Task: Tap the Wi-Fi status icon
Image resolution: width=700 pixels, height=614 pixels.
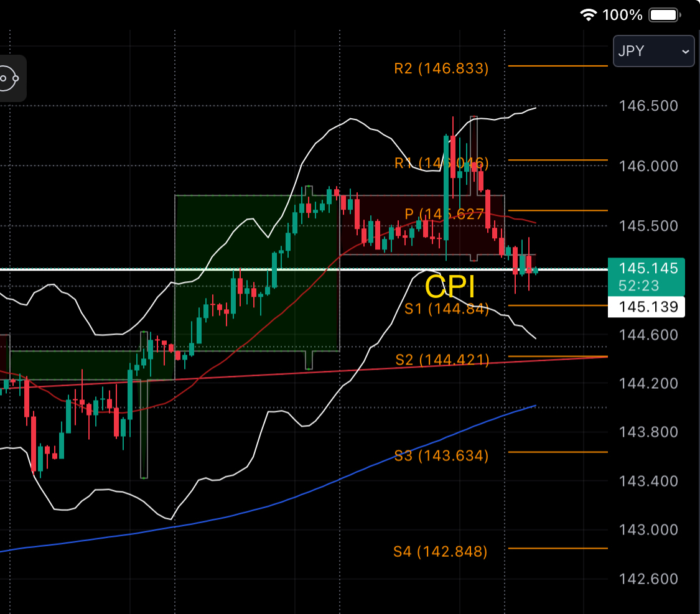Action: point(588,15)
